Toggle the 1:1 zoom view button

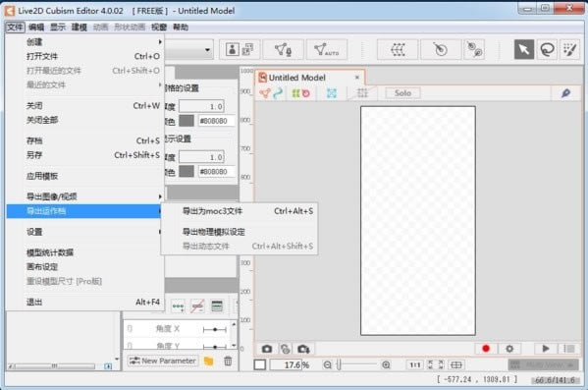tap(415, 364)
